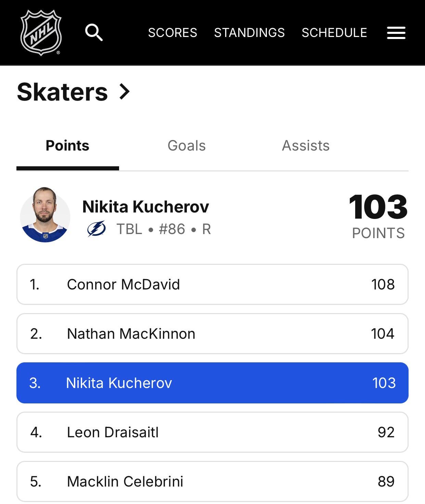Open the Nikita Kucherov player name link
Viewport: 425px width, 504px height.
[145, 207]
